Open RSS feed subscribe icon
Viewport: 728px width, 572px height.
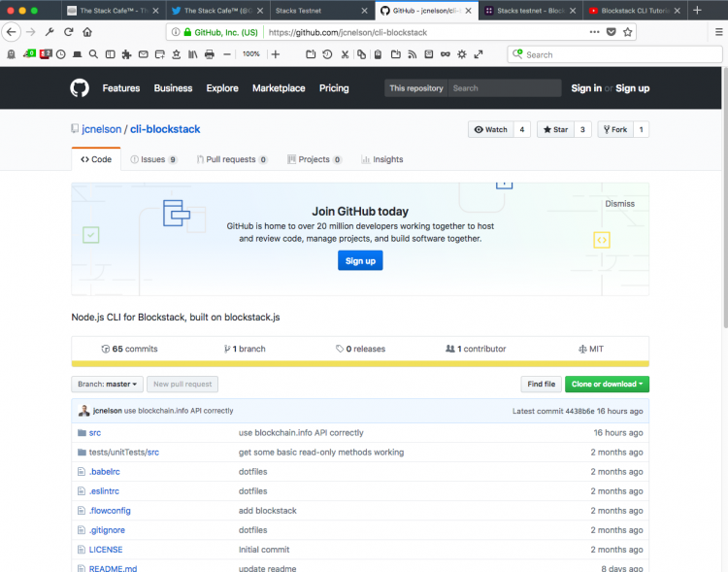413,54
